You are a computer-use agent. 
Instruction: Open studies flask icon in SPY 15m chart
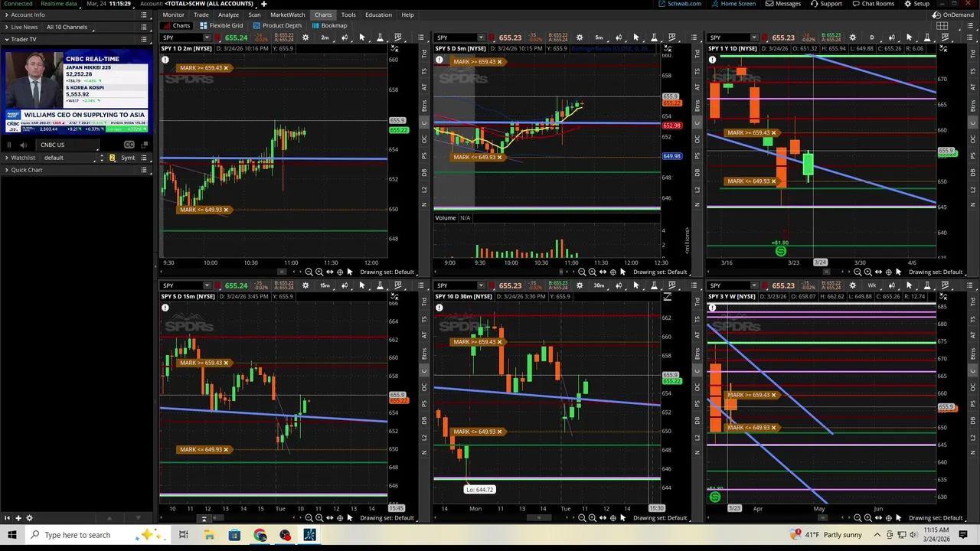(380, 285)
